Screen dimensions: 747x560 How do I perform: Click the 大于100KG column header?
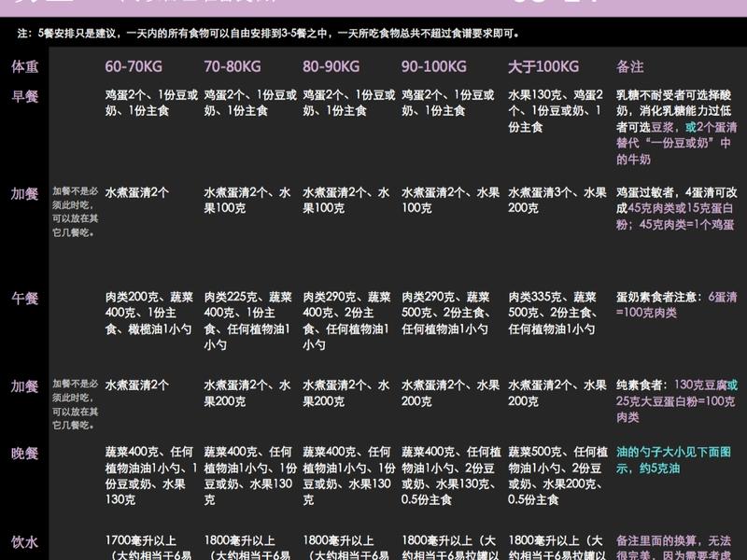tap(543, 67)
